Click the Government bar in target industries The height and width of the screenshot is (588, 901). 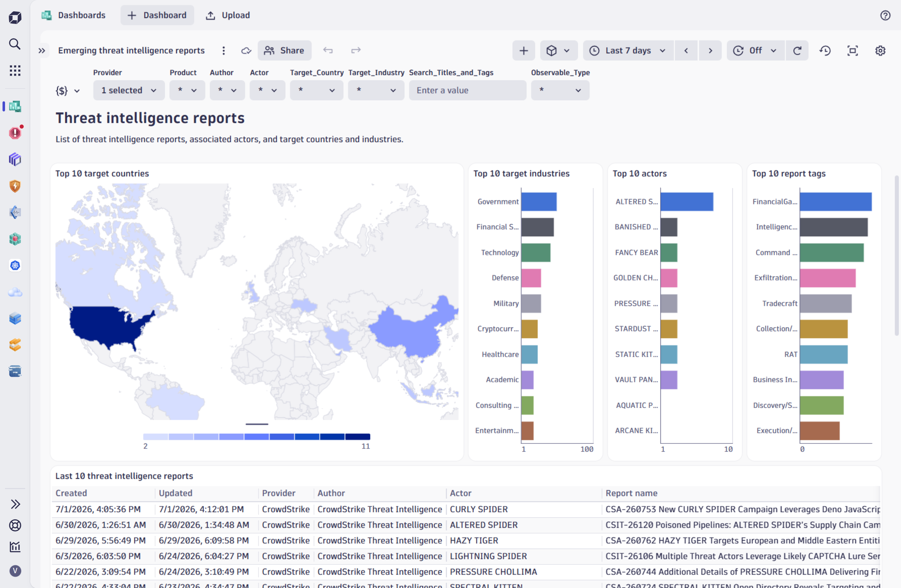(539, 202)
